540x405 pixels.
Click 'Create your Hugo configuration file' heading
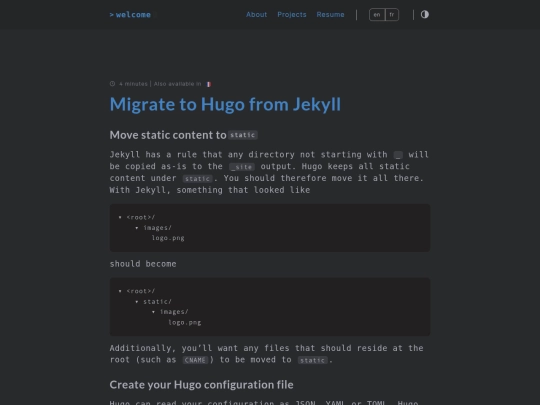(201, 385)
